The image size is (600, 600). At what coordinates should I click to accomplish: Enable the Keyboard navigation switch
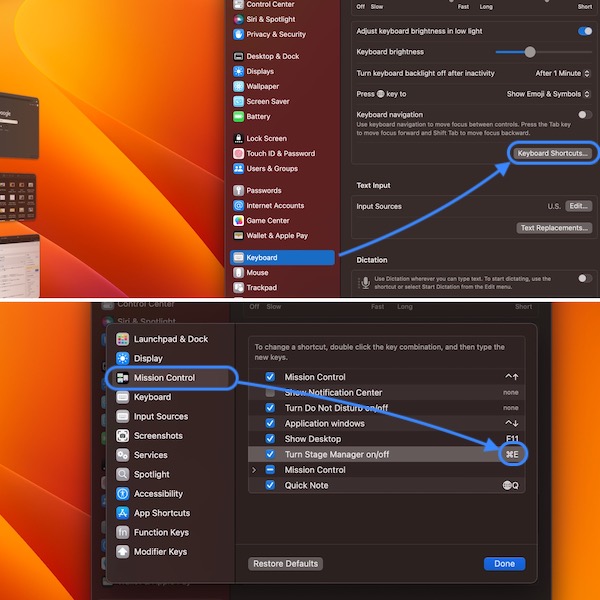tap(585, 114)
